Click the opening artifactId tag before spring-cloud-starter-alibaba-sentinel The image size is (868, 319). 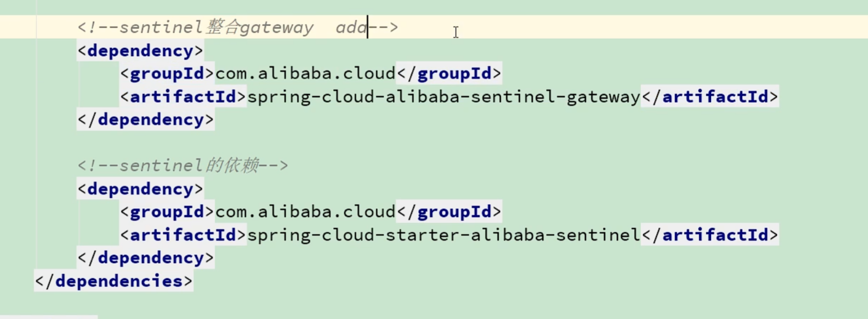(183, 235)
